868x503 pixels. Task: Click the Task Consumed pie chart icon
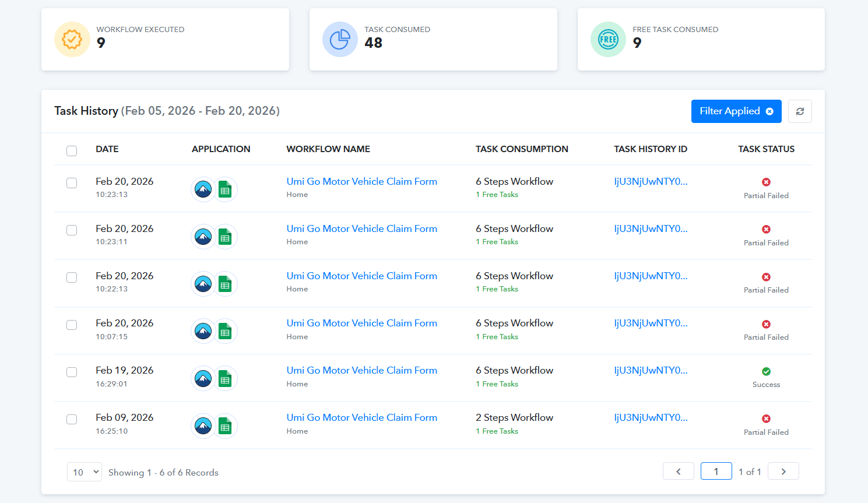click(340, 40)
